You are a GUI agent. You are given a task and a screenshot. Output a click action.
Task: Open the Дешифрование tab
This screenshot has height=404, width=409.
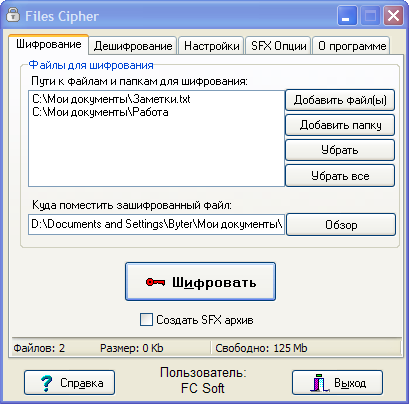coord(133,46)
